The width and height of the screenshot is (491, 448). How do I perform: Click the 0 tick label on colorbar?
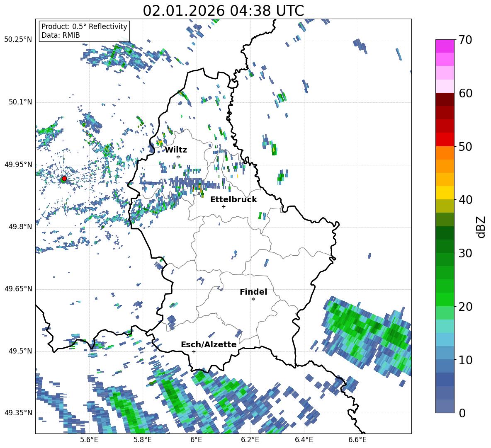click(462, 413)
